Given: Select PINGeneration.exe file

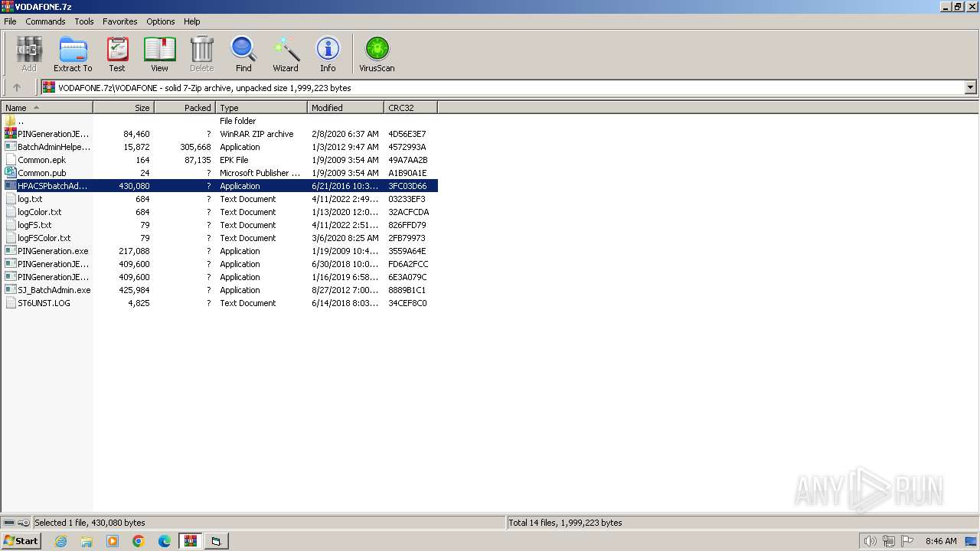Looking at the screenshot, I should [220, 251].
